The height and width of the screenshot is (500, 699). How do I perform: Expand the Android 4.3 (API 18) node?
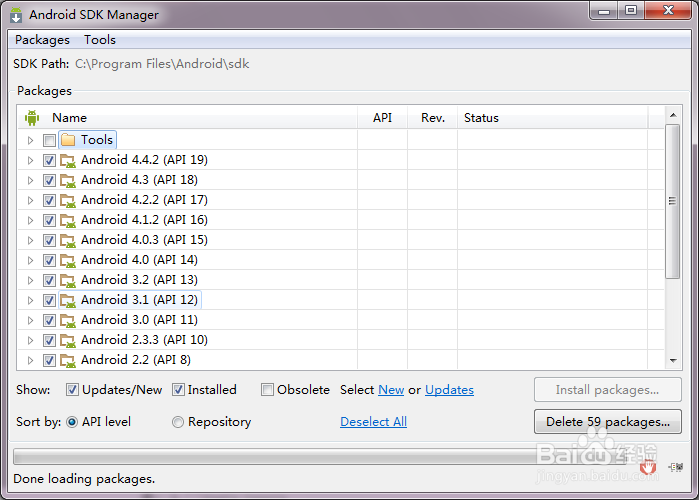pos(30,180)
